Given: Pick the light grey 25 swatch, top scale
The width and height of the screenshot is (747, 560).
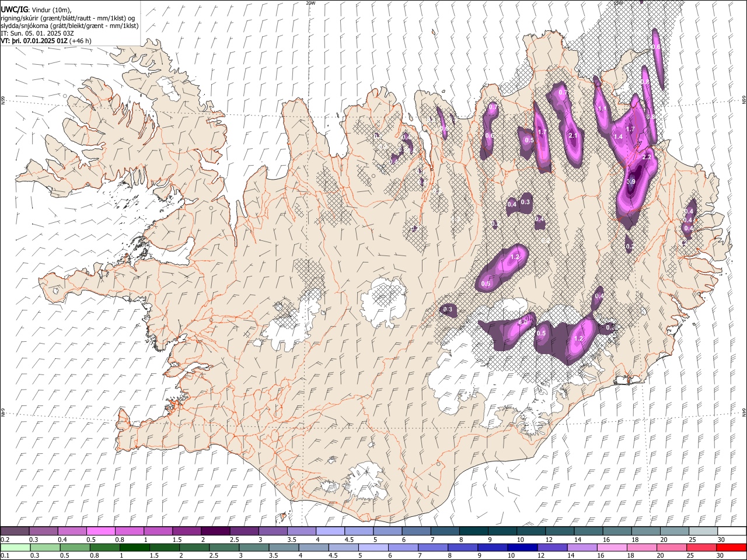Looking at the screenshot, I should (703, 531).
